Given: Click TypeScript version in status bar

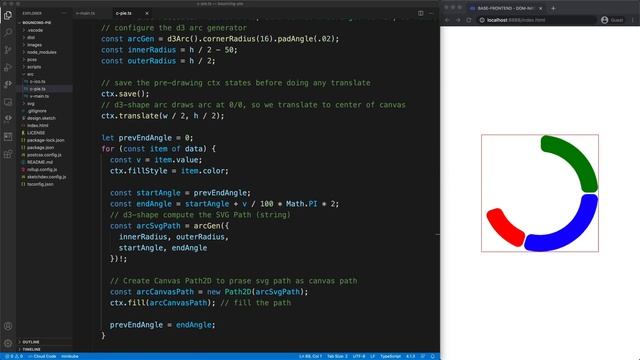Looking at the screenshot, I should tap(410, 356).
